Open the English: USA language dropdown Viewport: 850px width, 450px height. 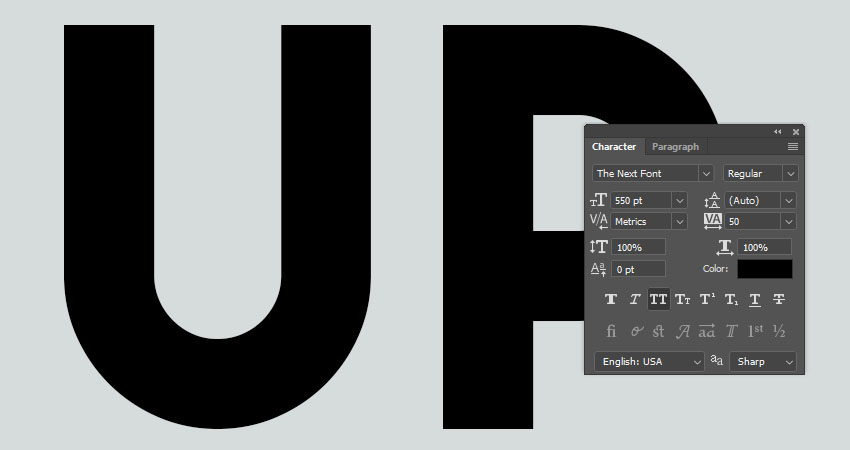tap(649, 362)
